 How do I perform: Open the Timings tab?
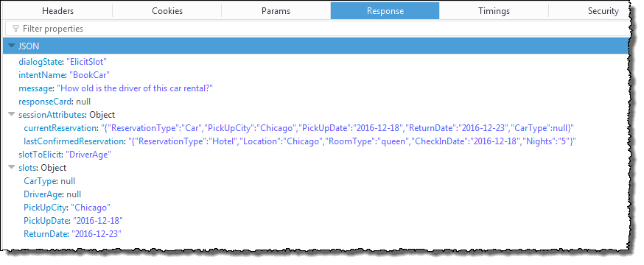(x=494, y=11)
